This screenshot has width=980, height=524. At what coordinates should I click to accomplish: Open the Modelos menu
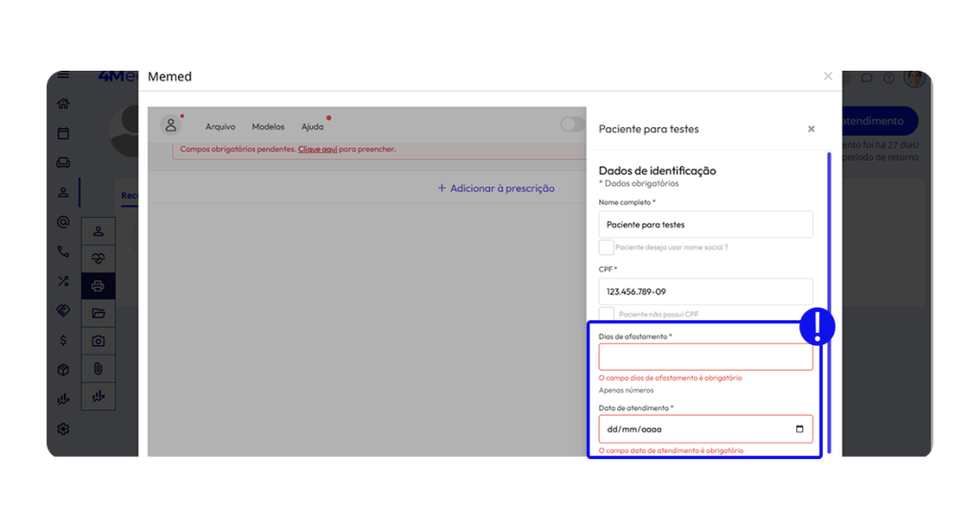[x=268, y=127]
